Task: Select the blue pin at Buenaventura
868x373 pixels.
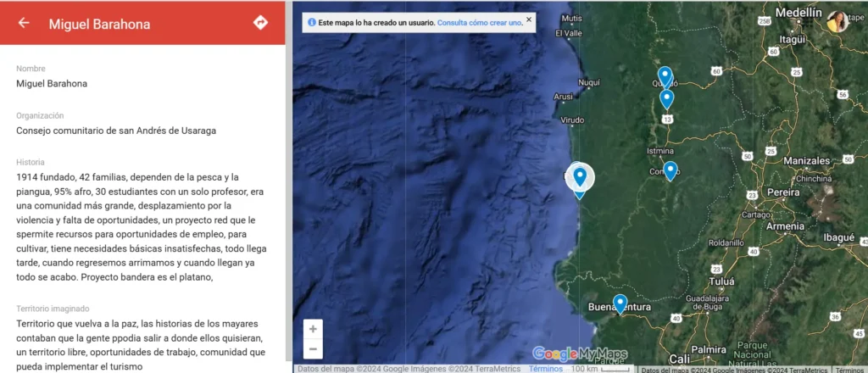Action: pos(620,303)
